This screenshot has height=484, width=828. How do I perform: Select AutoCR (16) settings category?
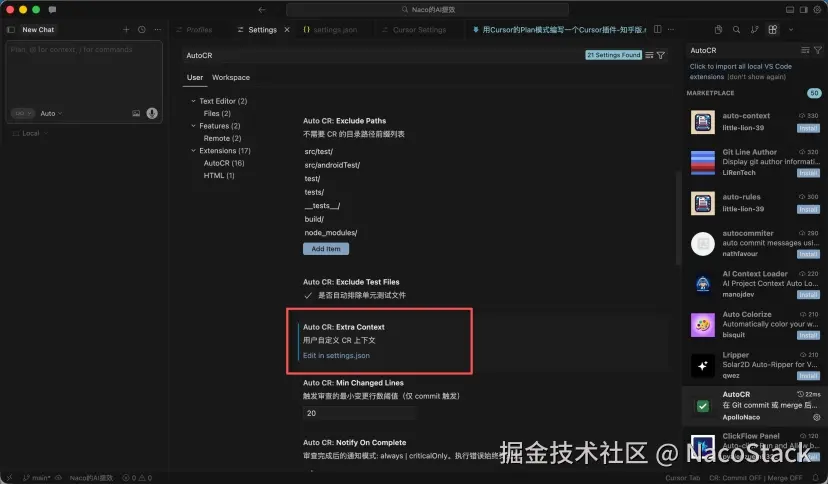point(224,163)
